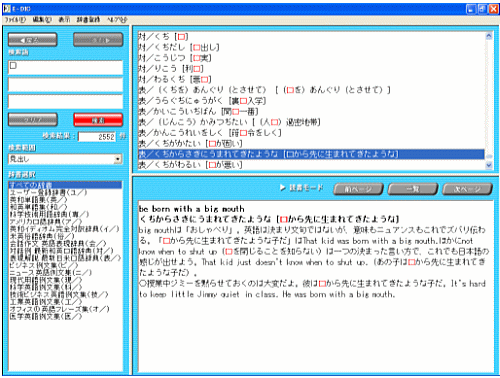Go to 次ページ next page
This screenshot has height=378, width=500.
tap(467, 189)
